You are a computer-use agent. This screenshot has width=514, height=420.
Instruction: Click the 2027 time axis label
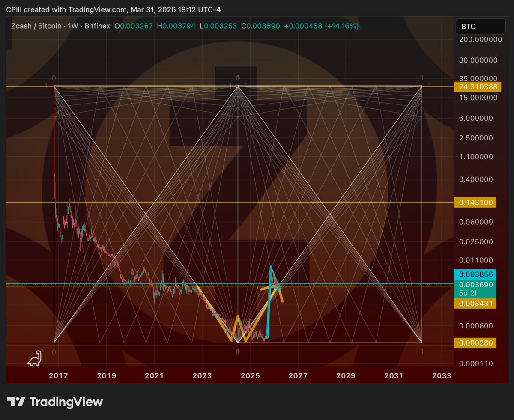(x=298, y=376)
